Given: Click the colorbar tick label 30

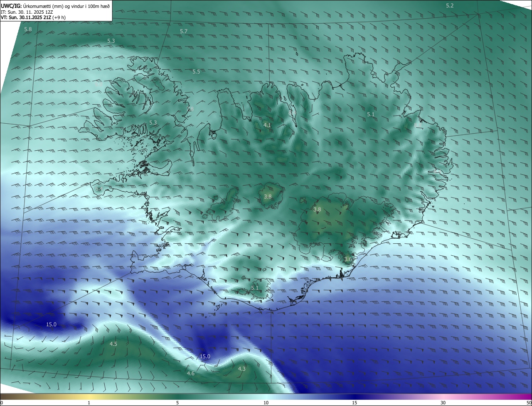Looking at the screenshot, I should tap(443, 403).
